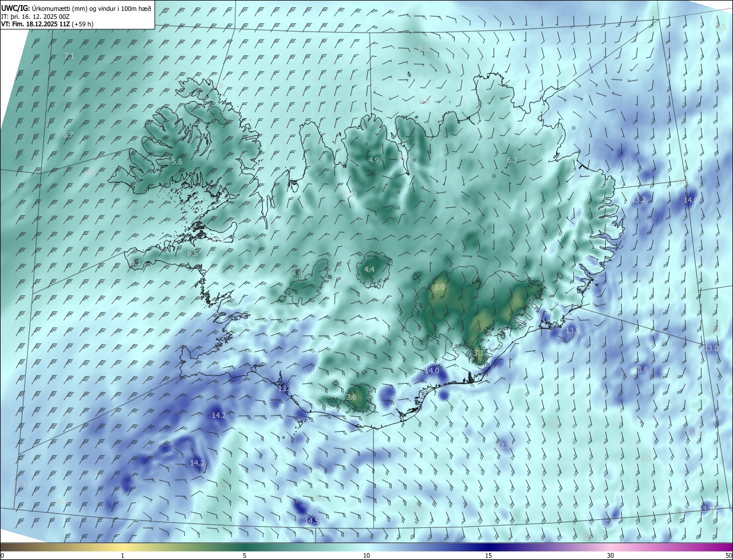The width and height of the screenshot is (733, 560).
Task: Click the 10 tick on the color scale
Action: (x=366, y=555)
